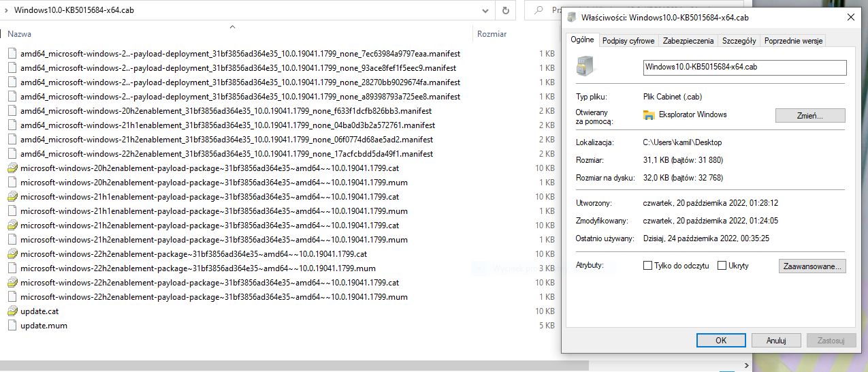Click icon of 21h1enablement-payload-package .mum file

click(12, 211)
